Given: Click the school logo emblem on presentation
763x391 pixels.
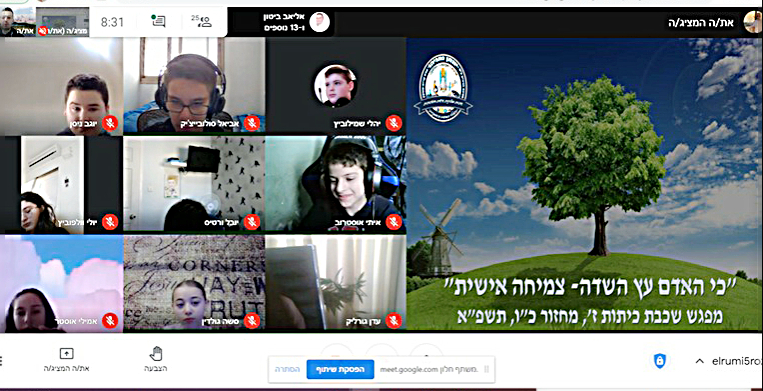Looking at the screenshot, I should pyautogui.click(x=443, y=88).
